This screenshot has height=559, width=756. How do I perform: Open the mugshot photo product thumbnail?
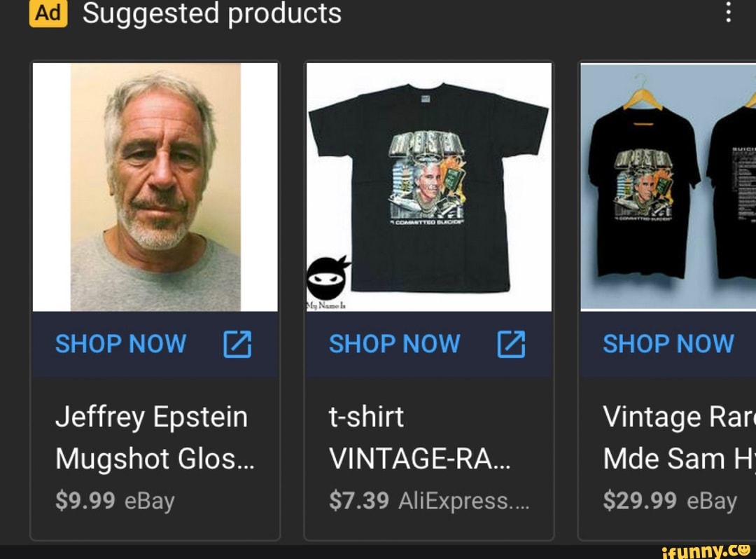[155, 186]
